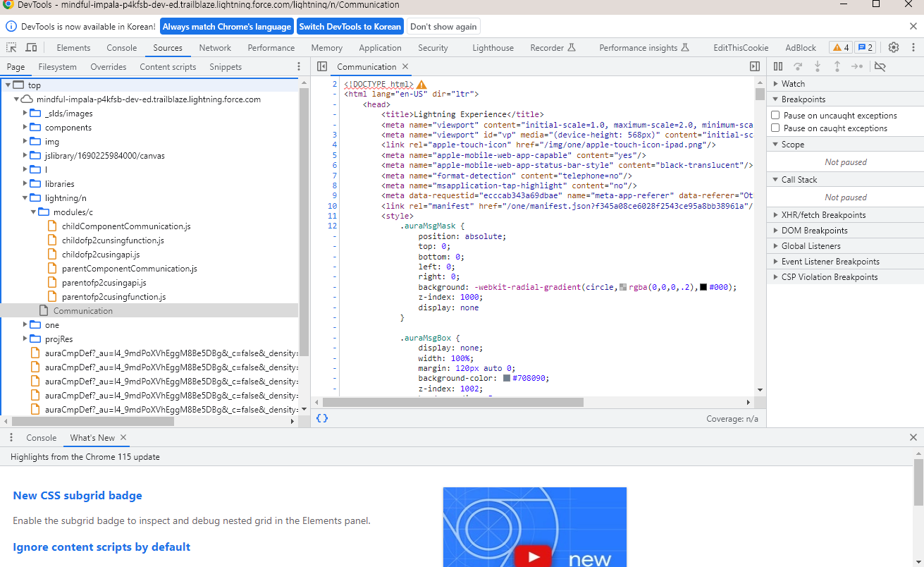
Task: Switch to the Network panel tab
Action: [215, 47]
